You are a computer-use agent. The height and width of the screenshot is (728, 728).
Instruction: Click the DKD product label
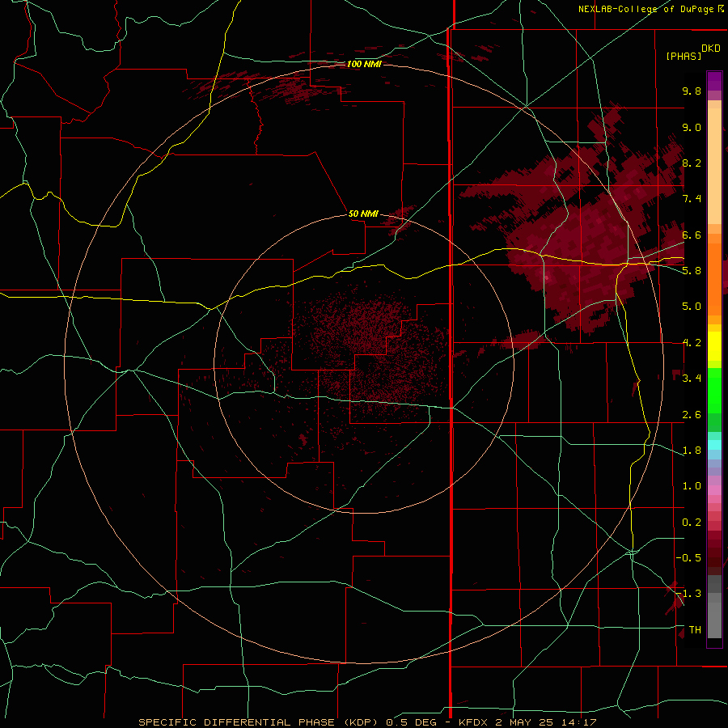coord(711,48)
